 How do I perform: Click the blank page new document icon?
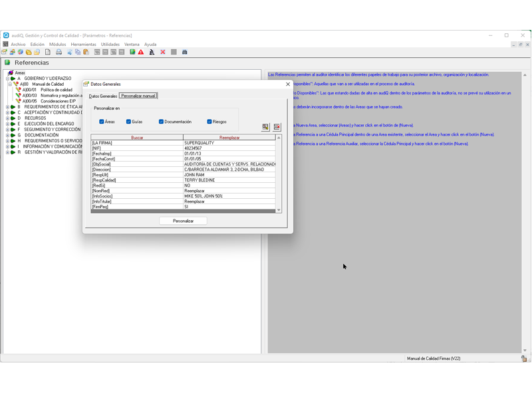48,52
